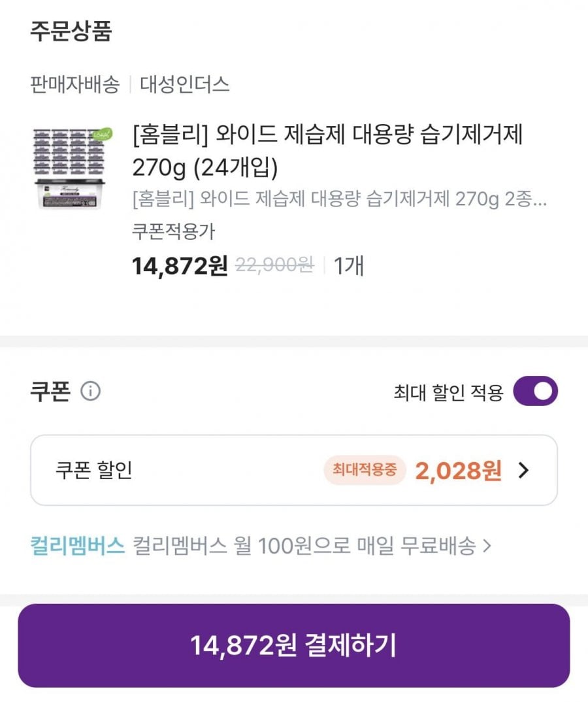Click the 최대 할인 적용 label text

448,392
